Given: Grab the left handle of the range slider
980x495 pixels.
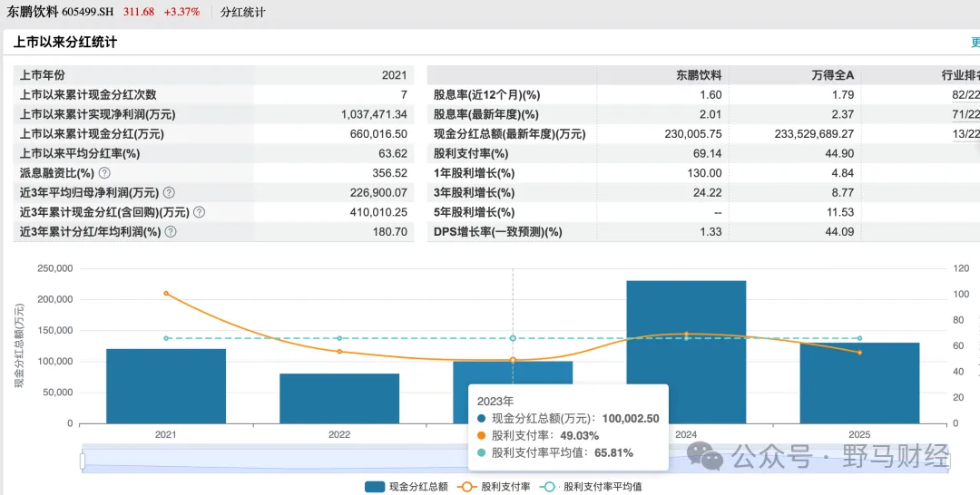Looking at the screenshot, I should coord(83,461).
